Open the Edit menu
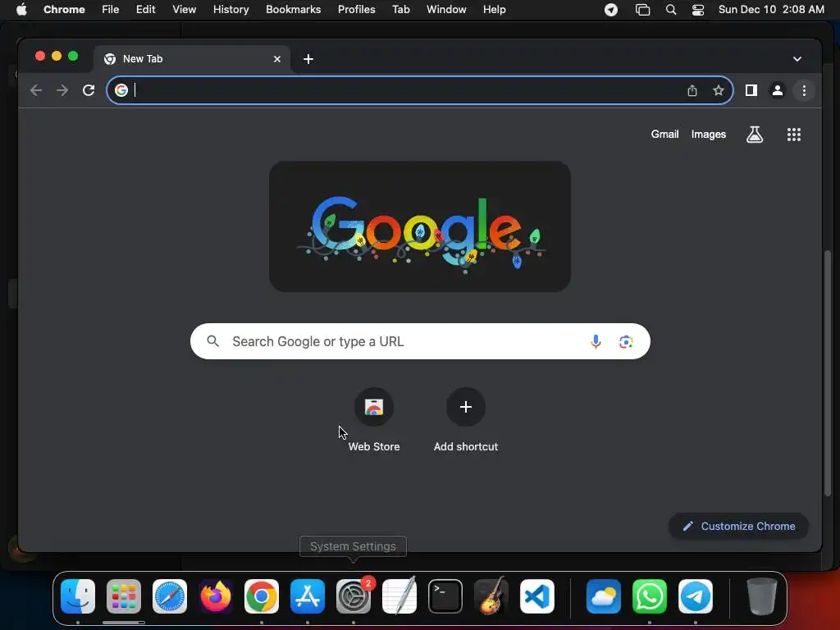 click(145, 10)
